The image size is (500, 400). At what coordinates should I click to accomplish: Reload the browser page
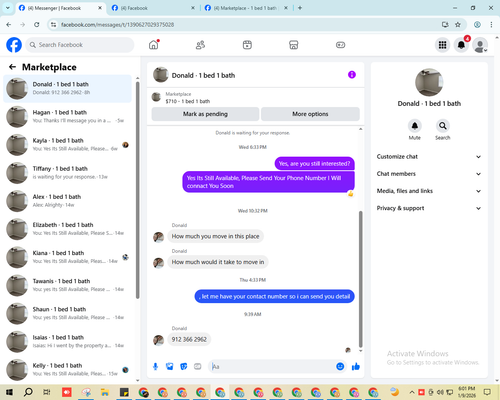click(x=37, y=24)
